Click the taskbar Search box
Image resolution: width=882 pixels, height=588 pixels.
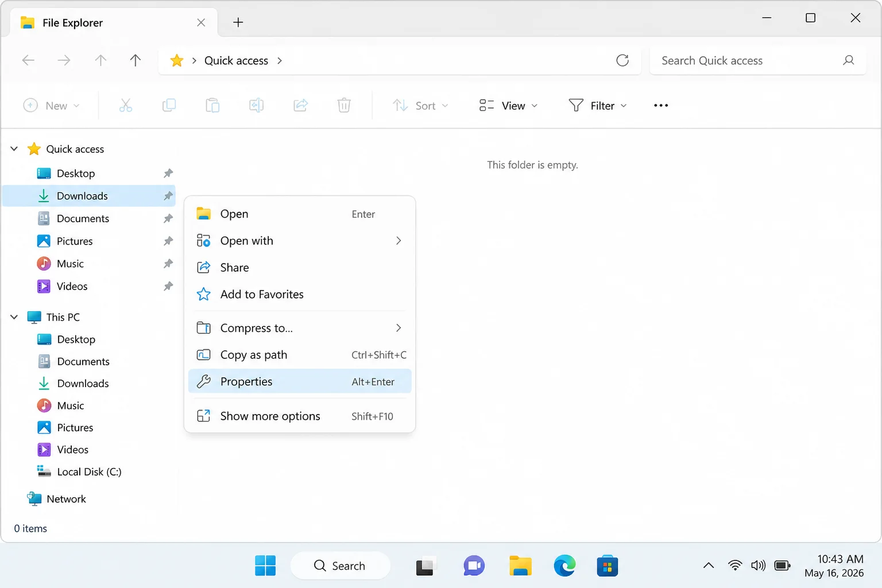tap(341, 566)
